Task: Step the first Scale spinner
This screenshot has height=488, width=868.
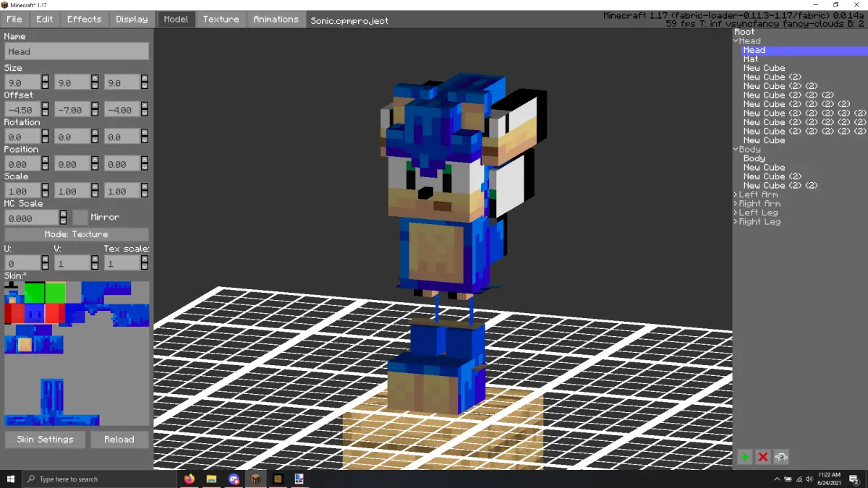Action: click(45, 191)
